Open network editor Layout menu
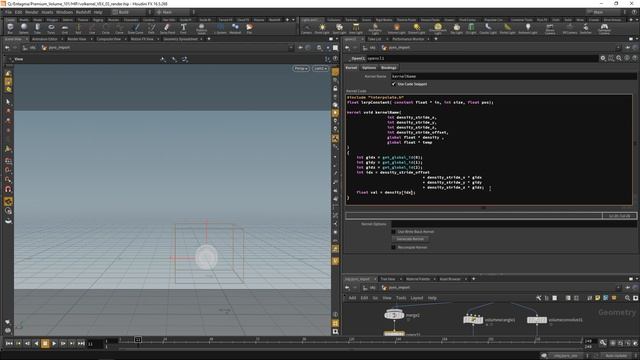The image size is (640, 360). click(x=417, y=298)
